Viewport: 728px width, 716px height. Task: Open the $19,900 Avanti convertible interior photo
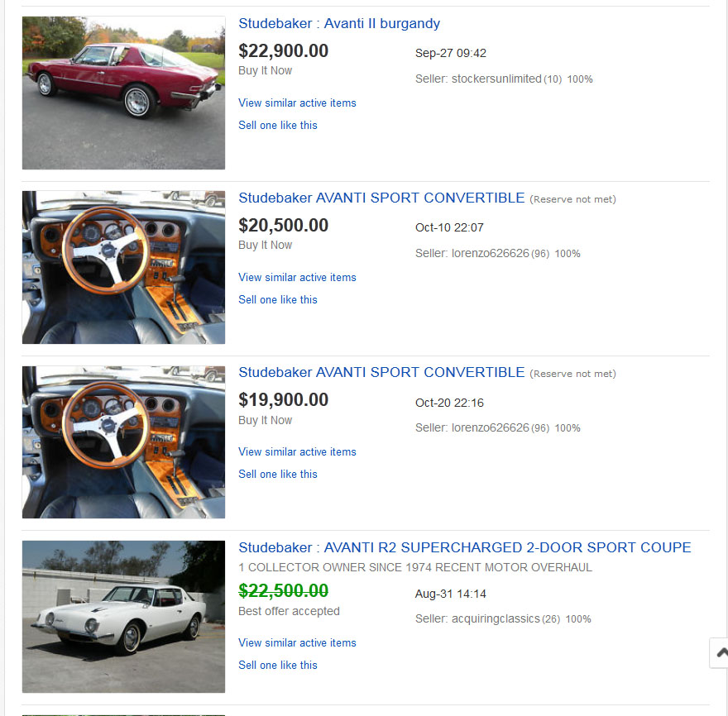coord(123,442)
